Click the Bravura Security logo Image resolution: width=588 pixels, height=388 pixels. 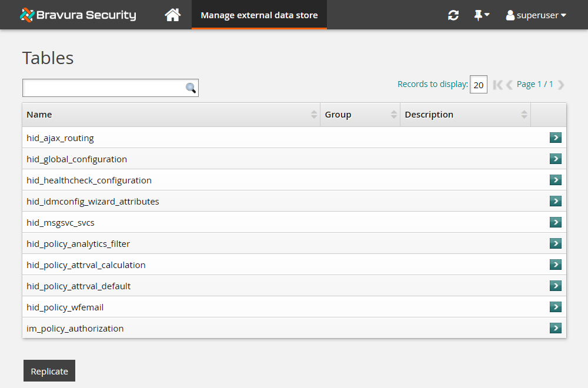pyautogui.click(x=77, y=15)
